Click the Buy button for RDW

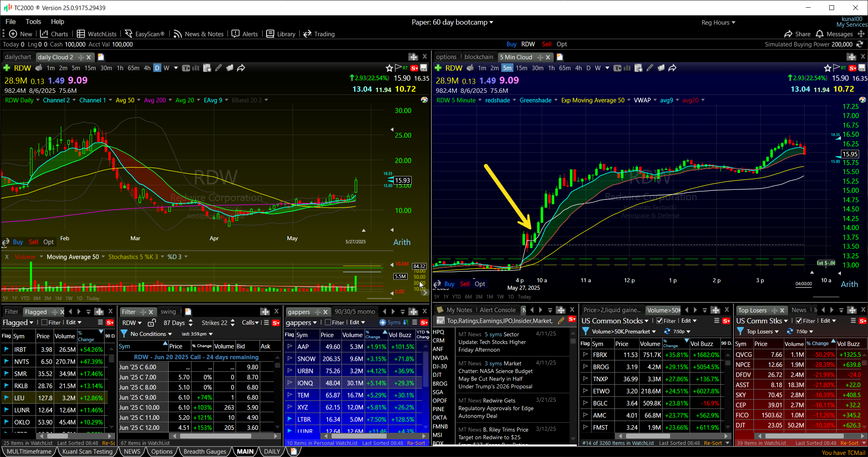pos(511,44)
